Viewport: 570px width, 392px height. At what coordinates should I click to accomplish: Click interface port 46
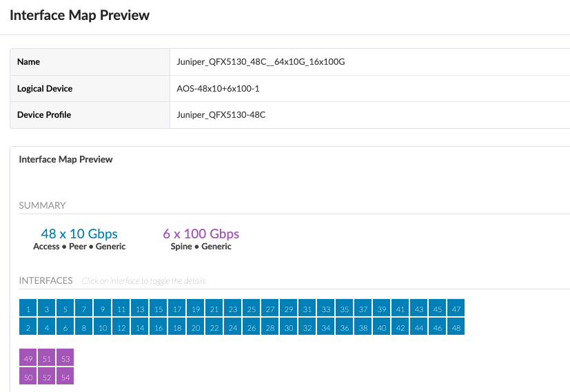tap(438, 327)
